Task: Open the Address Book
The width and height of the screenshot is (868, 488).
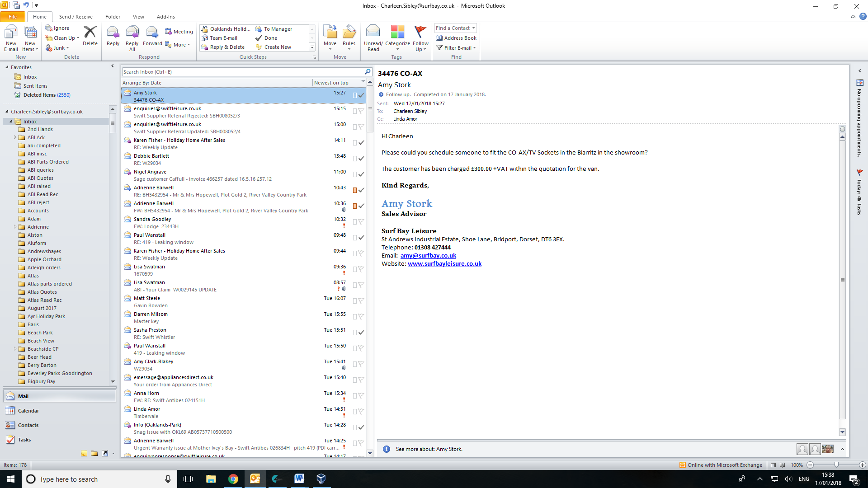Action: (x=456, y=38)
